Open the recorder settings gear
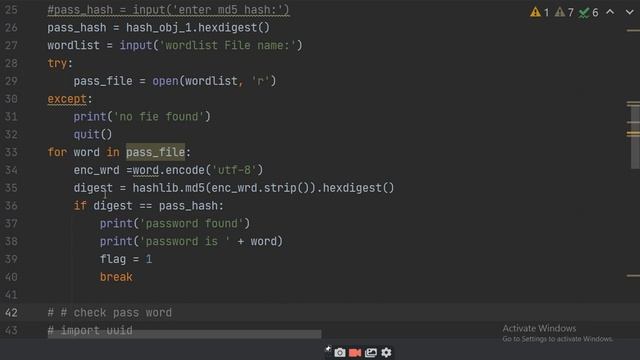This screenshot has height=360, width=640. coord(386,352)
